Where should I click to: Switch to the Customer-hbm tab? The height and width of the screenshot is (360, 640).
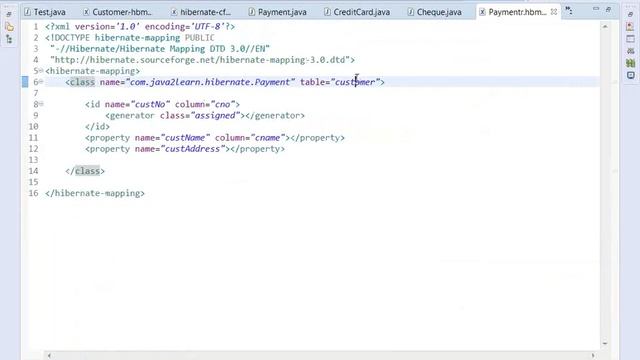pyautogui.click(x=117, y=12)
